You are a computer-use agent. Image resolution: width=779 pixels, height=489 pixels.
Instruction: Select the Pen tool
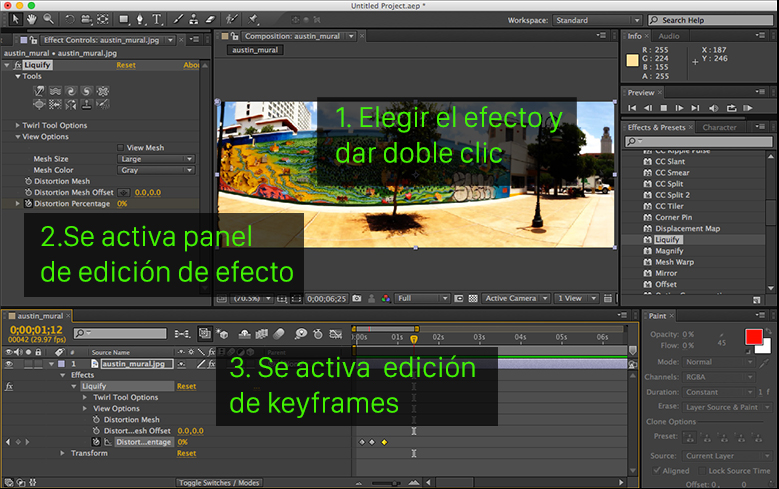click(x=140, y=19)
